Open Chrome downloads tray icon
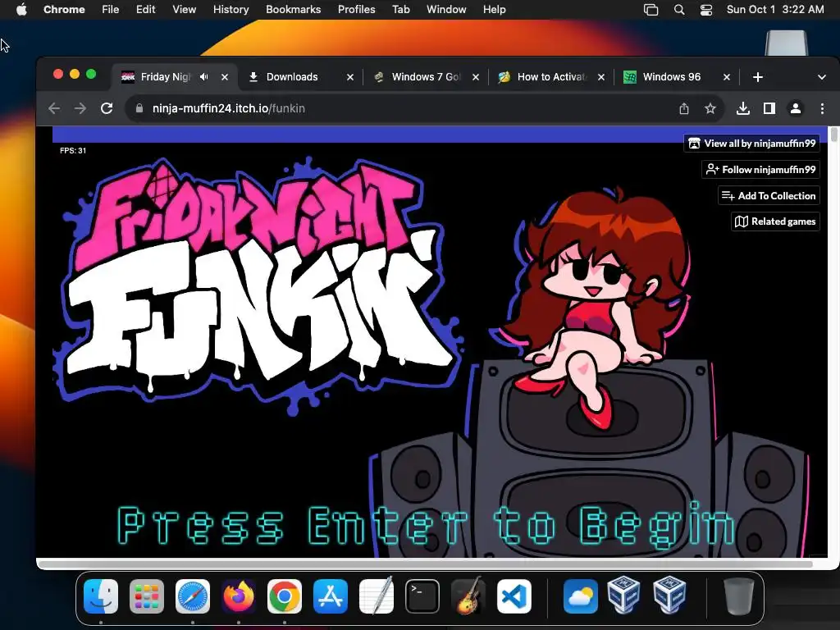 click(743, 109)
